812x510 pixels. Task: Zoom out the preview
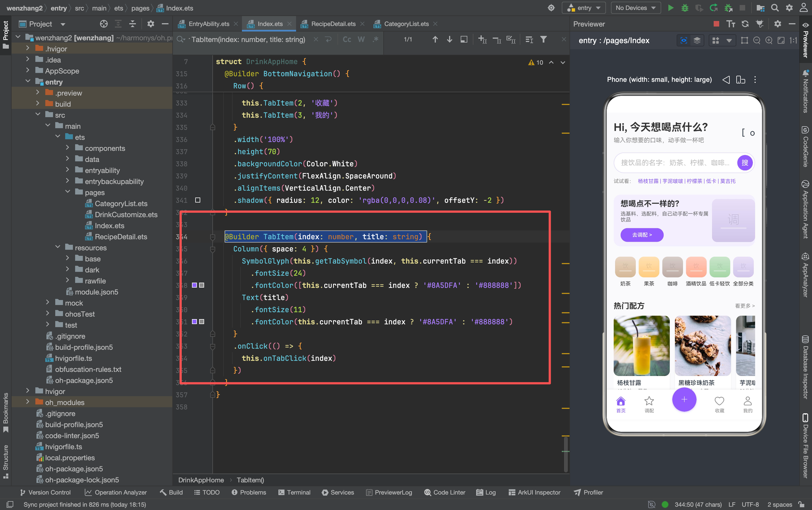[757, 41]
